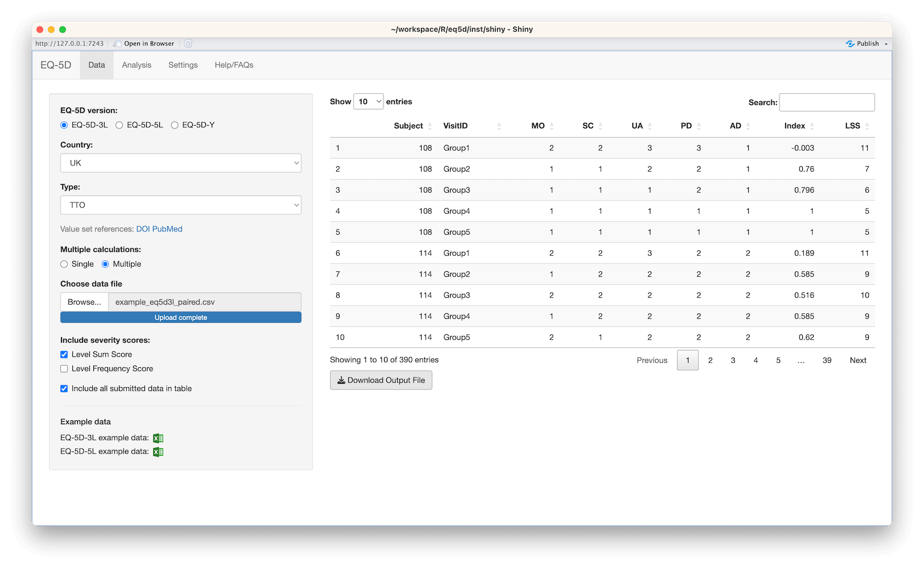
Task: Click the EQ-5D-5L example data Excel icon
Action: click(x=158, y=452)
